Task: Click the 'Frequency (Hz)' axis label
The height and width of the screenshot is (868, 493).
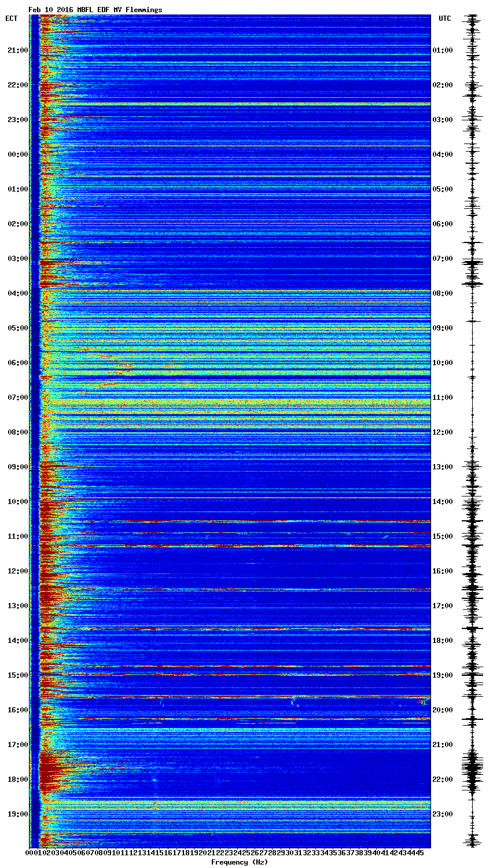Action: (x=240, y=862)
